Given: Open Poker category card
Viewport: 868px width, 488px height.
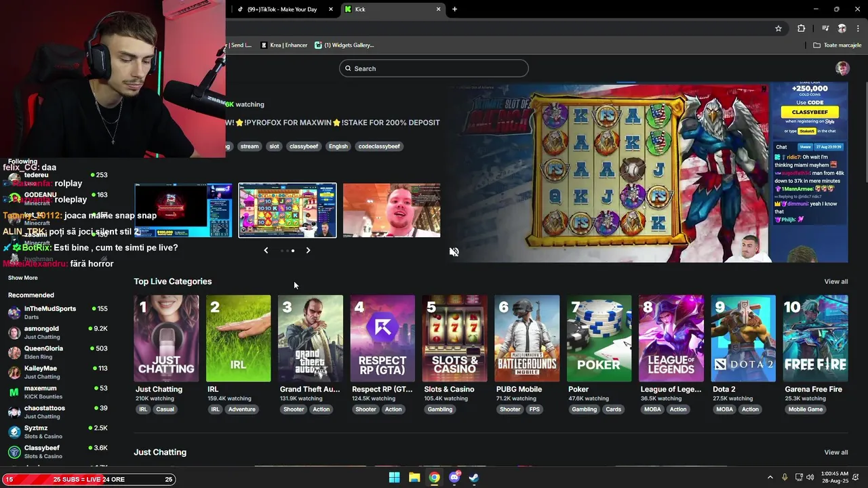Looking at the screenshot, I should (599, 338).
